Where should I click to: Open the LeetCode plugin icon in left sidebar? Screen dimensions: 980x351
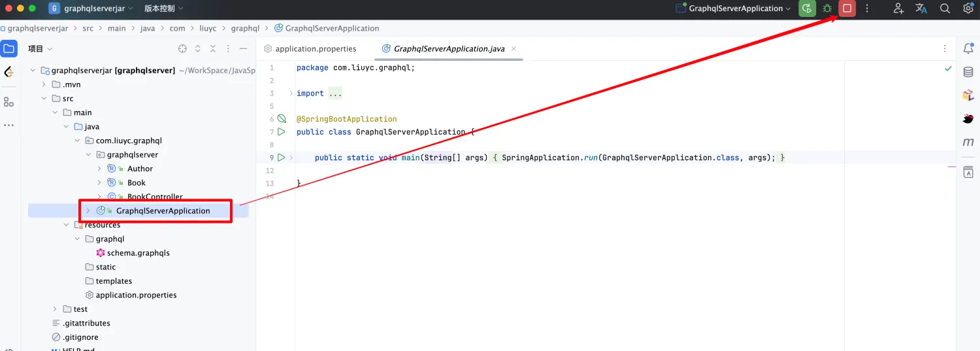(8, 72)
